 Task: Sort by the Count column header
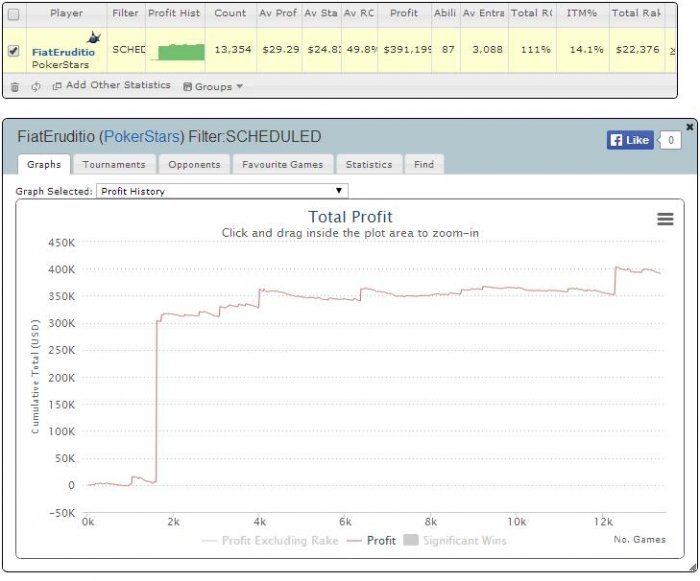[230, 13]
